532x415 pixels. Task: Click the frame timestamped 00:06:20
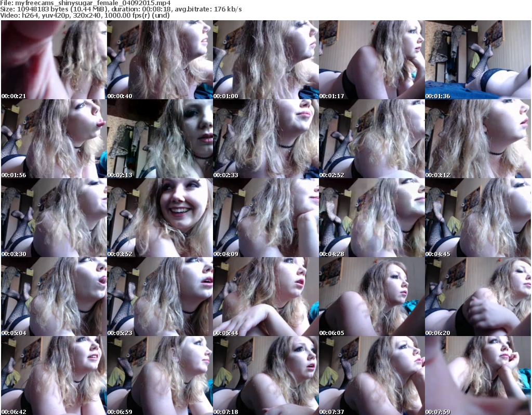478,297
